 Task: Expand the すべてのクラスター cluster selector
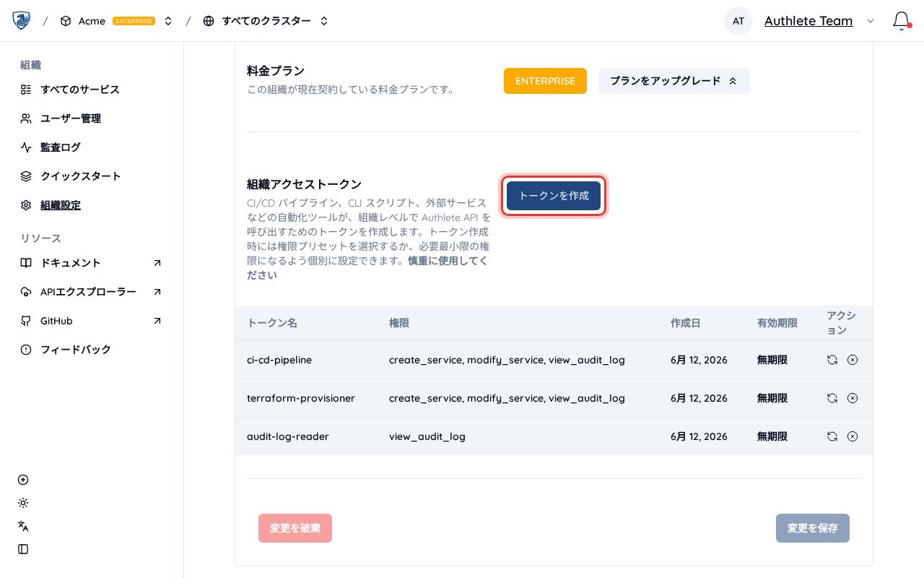pyautogui.click(x=324, y=21)
